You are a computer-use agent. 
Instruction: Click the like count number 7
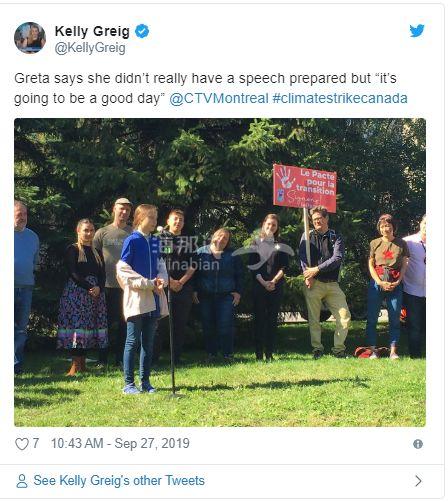[36, 444]
